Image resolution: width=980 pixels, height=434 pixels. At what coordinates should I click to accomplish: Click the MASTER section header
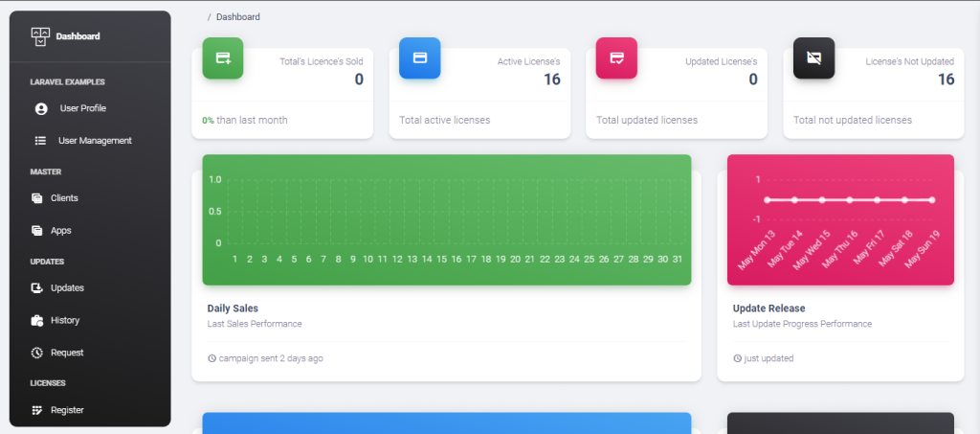[46, 172]
